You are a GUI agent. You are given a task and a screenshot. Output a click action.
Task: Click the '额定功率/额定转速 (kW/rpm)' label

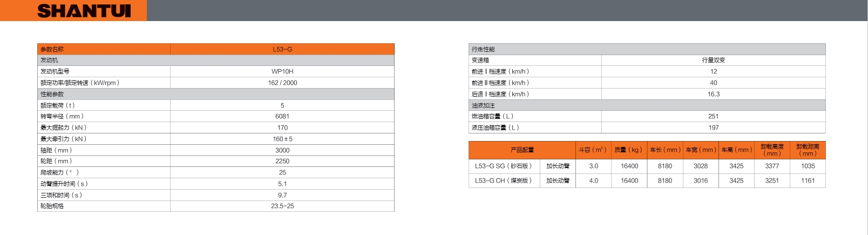click(x=80, y=83)
